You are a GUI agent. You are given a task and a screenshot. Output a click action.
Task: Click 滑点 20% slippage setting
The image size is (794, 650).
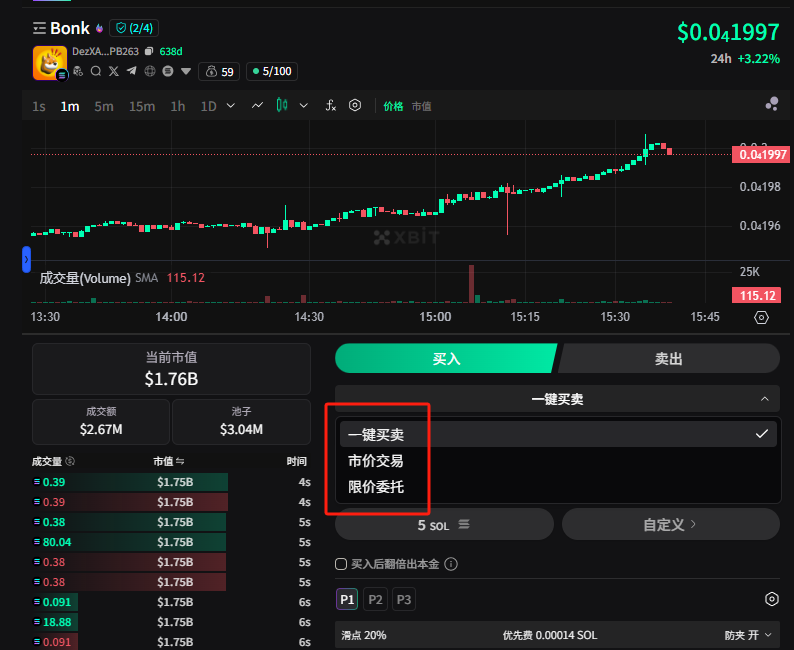(x=364, y=635)
